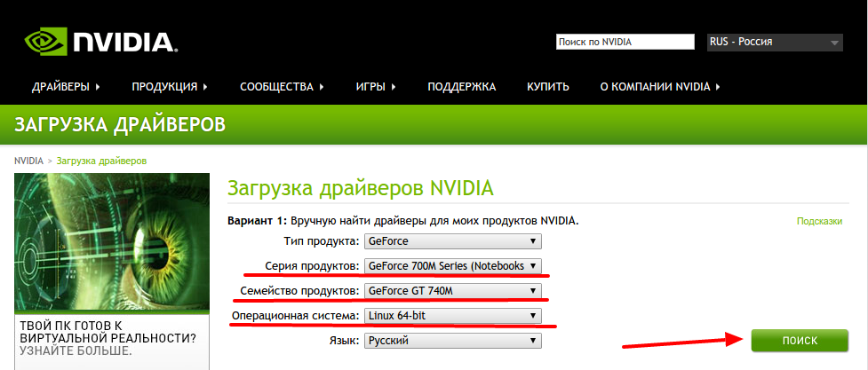Screen dimensions: 868x370
Task: Open the О КОМПАНИИ NVIDIA menu
Action: coord(659,87)
